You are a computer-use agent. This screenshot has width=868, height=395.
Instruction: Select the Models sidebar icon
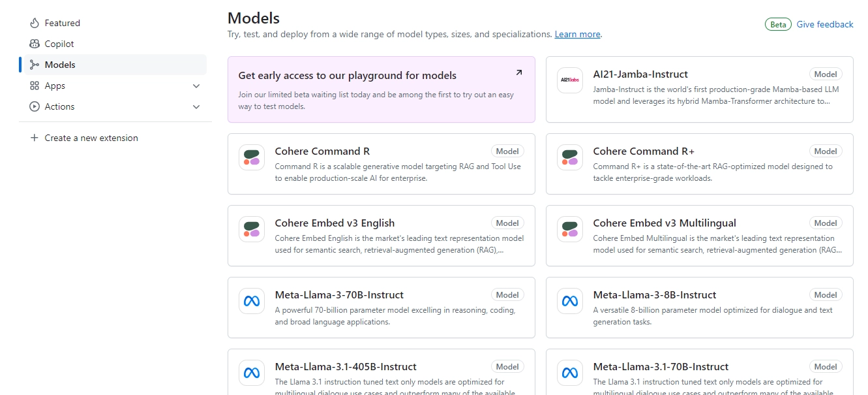(35, 64)
